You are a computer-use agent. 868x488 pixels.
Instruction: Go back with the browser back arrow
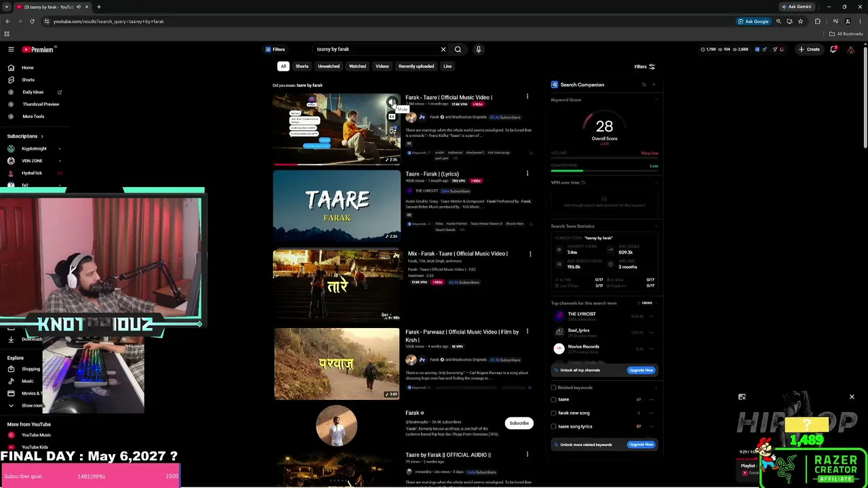pos(8,21)
